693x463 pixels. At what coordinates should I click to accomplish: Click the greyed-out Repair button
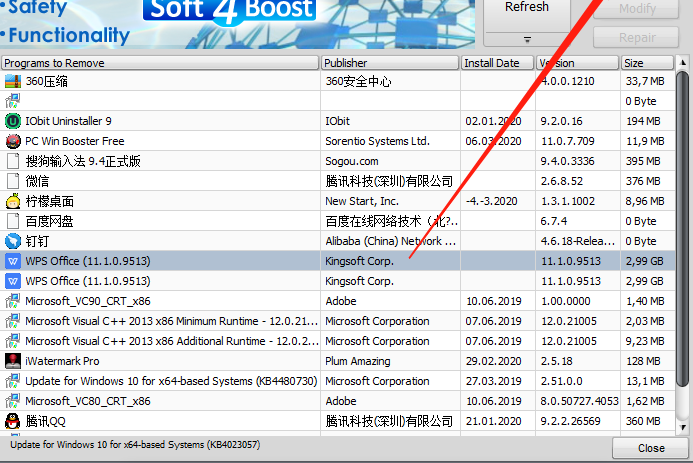(x=636, y=37)
